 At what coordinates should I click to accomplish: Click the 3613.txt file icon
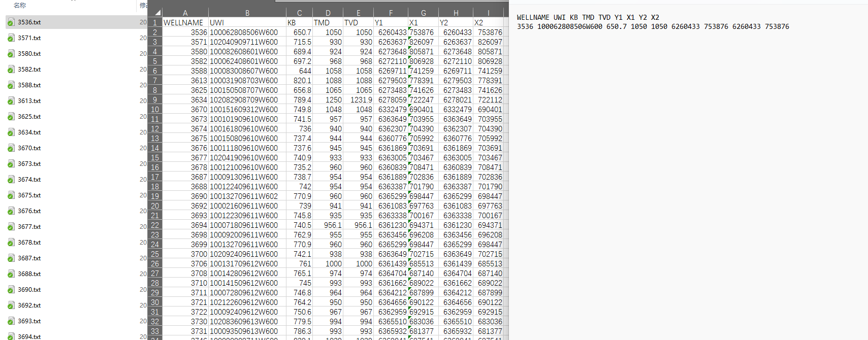(x=11, y=101)
